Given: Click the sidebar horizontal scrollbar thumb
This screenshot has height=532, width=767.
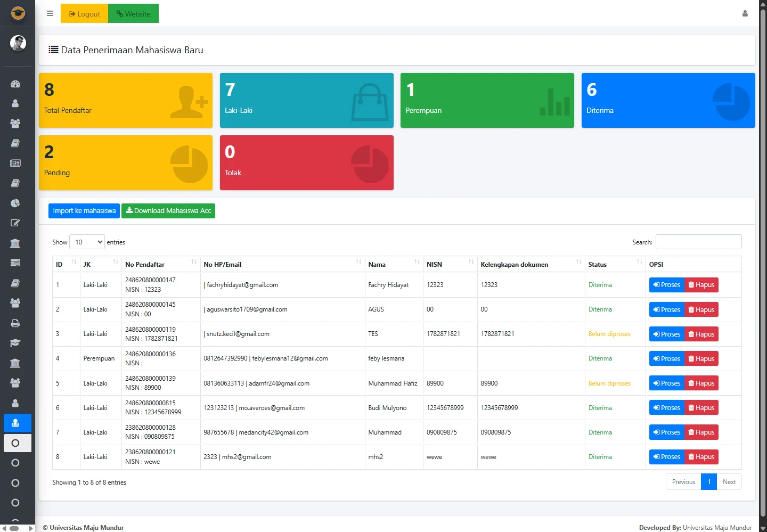Looking at the screenshot, I should click(14, 528).
